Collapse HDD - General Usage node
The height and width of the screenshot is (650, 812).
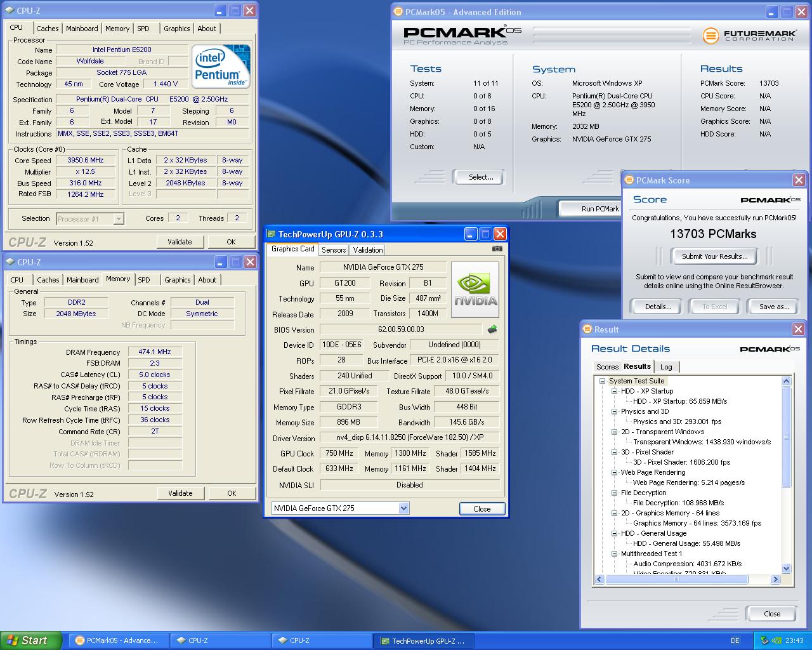coord(614,533)
